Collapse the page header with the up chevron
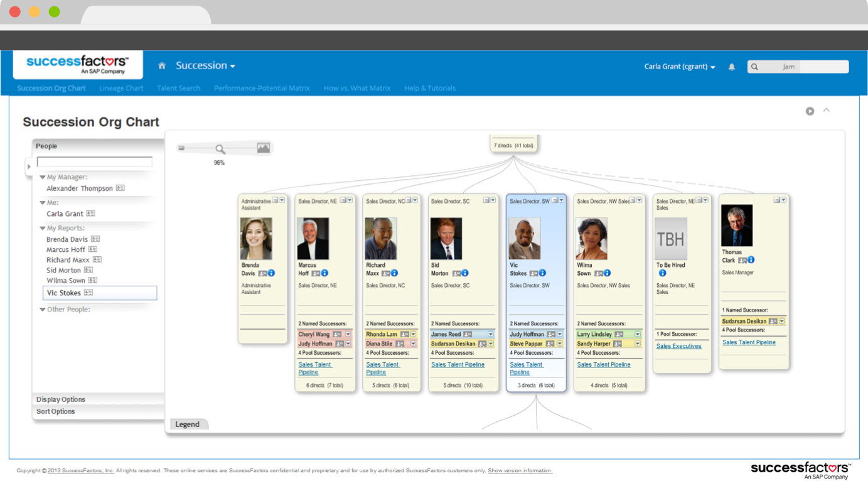The image size is (868, 481). point(827,111)
